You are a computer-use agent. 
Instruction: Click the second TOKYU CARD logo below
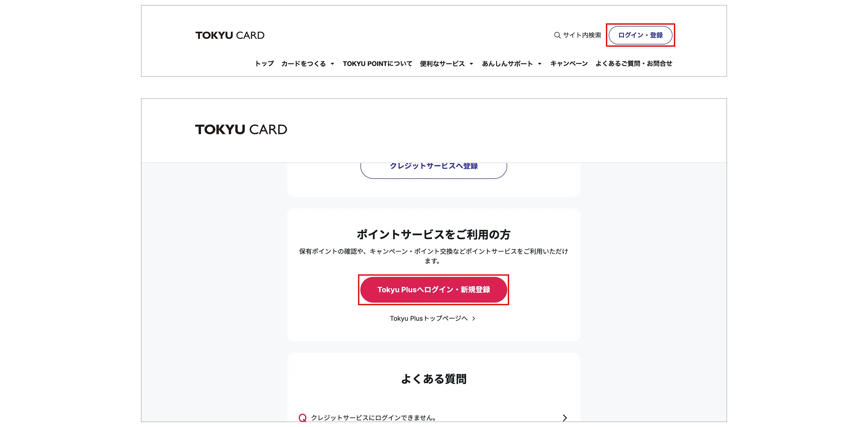click(241, 129)
